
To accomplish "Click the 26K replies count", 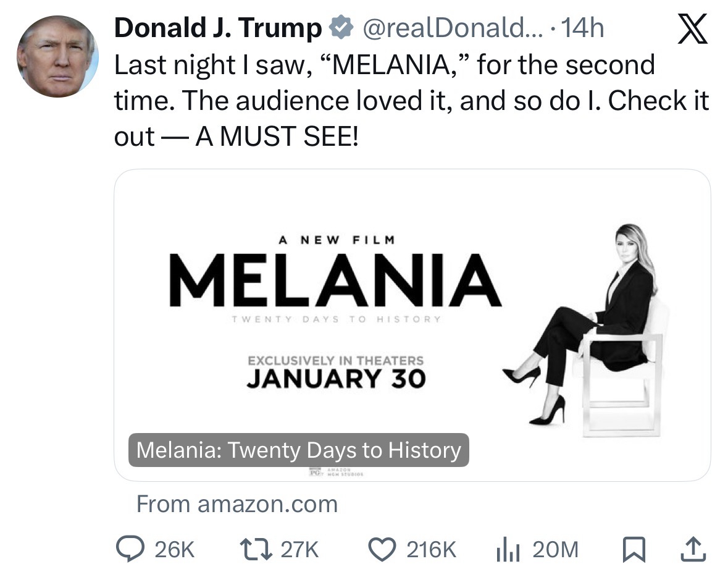I will [x=175, y=549].
